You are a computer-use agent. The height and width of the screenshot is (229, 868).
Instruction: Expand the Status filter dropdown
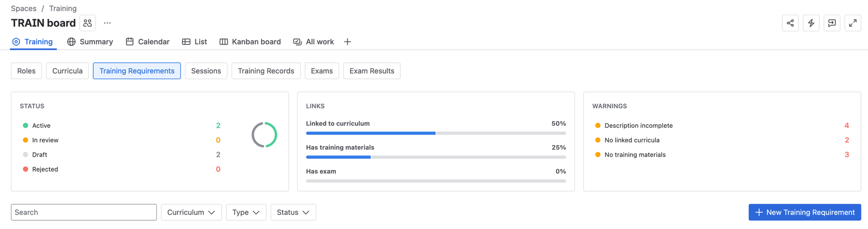click(x=293, y=212)
